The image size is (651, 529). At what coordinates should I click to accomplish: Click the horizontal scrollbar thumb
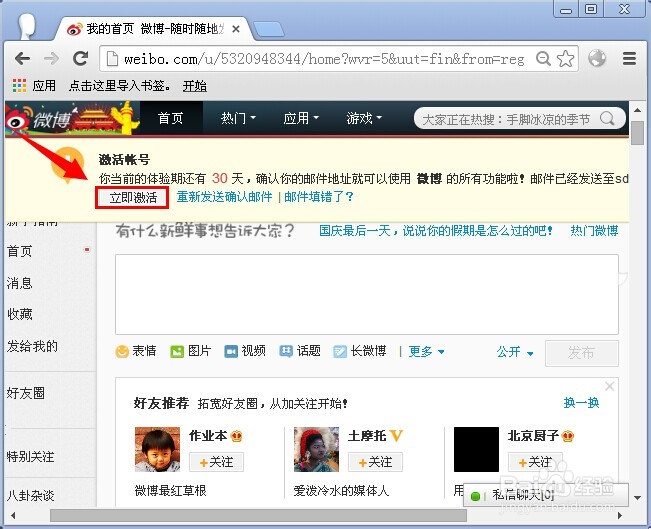click(x=258, y=515)
